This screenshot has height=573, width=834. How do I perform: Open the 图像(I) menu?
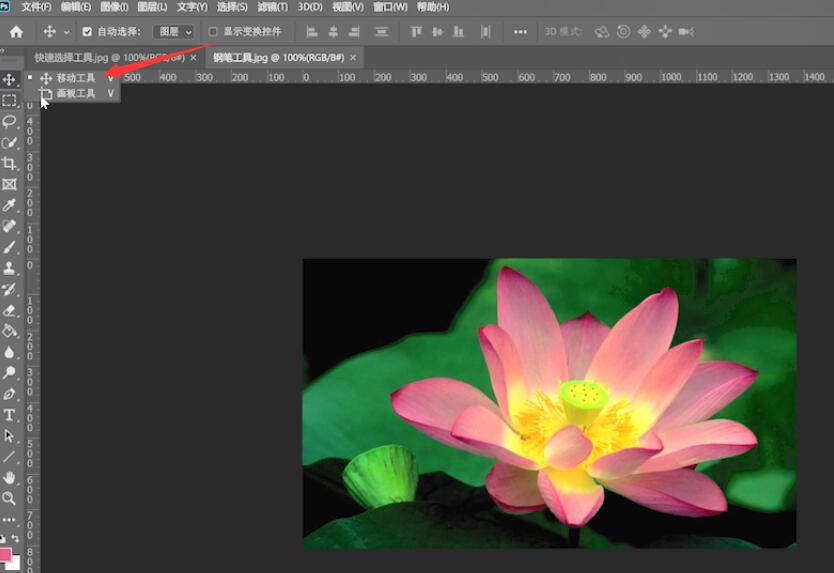pos(114,7)
